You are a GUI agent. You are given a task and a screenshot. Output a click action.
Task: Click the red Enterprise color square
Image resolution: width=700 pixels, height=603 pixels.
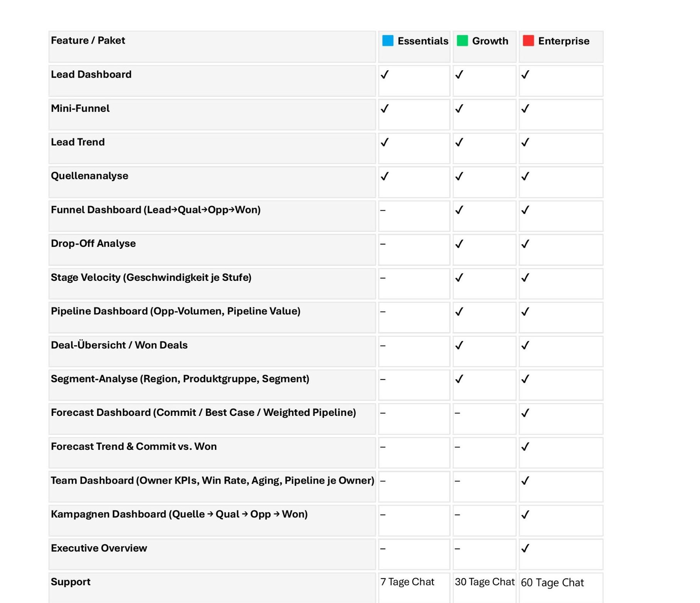coord(528,41)
